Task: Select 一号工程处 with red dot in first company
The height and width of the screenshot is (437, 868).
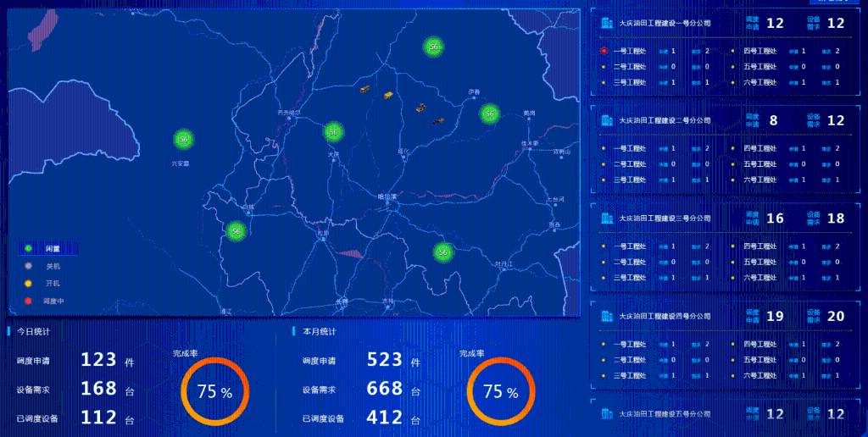Action: [629, 51]
